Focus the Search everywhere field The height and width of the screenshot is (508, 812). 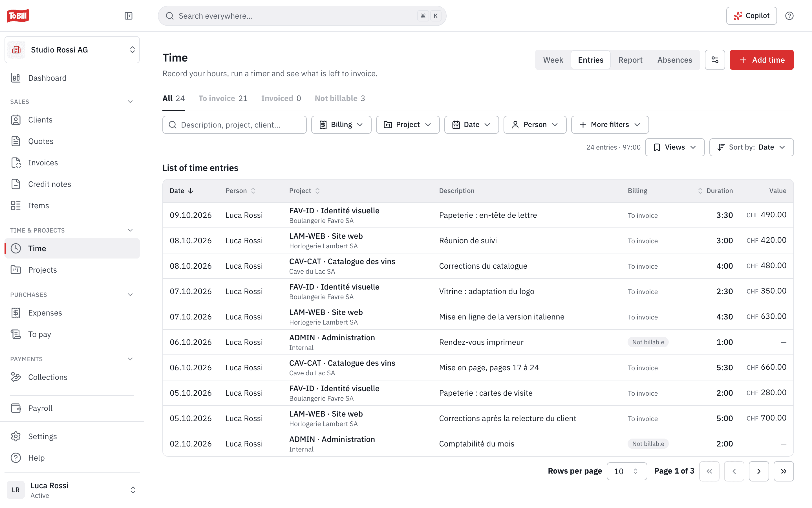point(302,16)
